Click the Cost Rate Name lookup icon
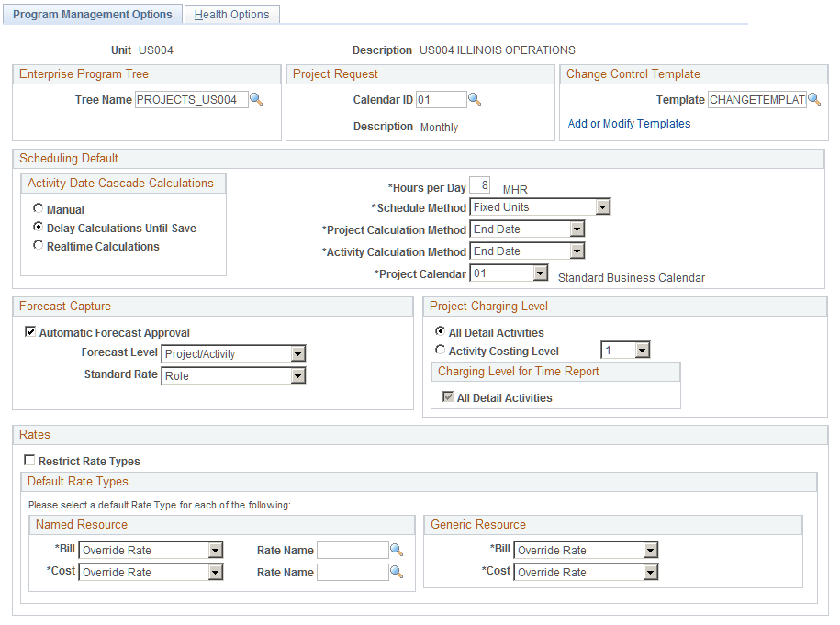840x625 pixels. coord(395,572)
